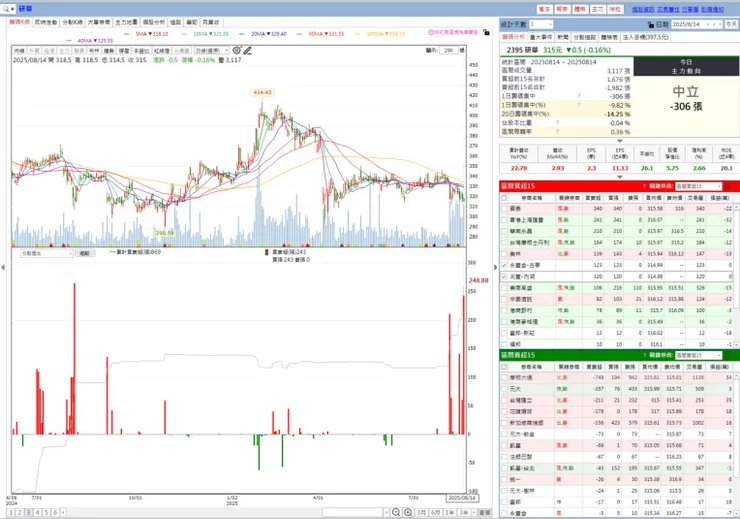Select the 1年 range button
Screen dimensions: 740x519
(450, 512)
